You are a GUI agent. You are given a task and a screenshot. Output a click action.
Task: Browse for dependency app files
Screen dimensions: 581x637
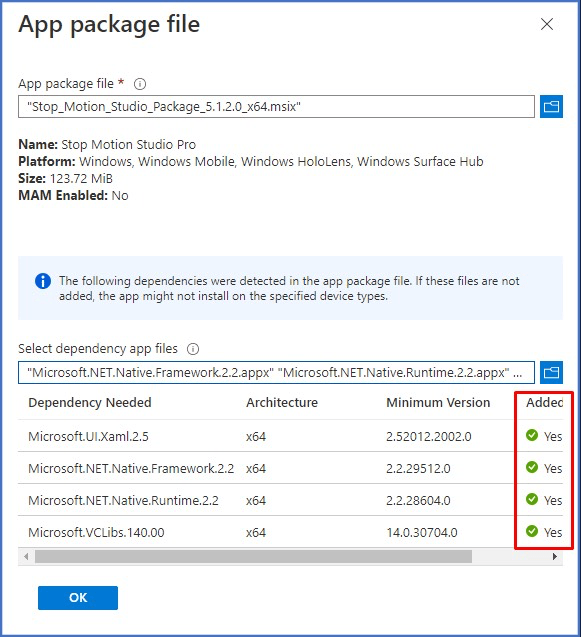(x=551, y=372)
